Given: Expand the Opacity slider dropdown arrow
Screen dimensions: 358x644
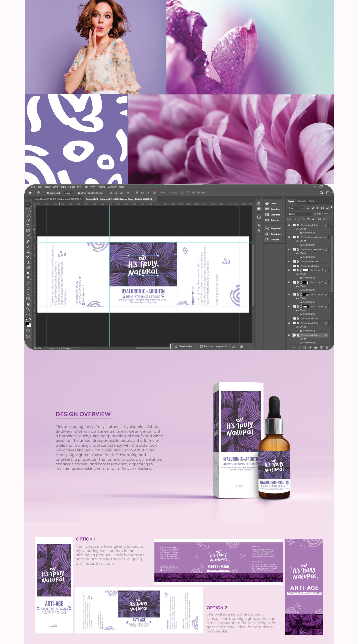Looking at the screenshot, I should [331, 214].
